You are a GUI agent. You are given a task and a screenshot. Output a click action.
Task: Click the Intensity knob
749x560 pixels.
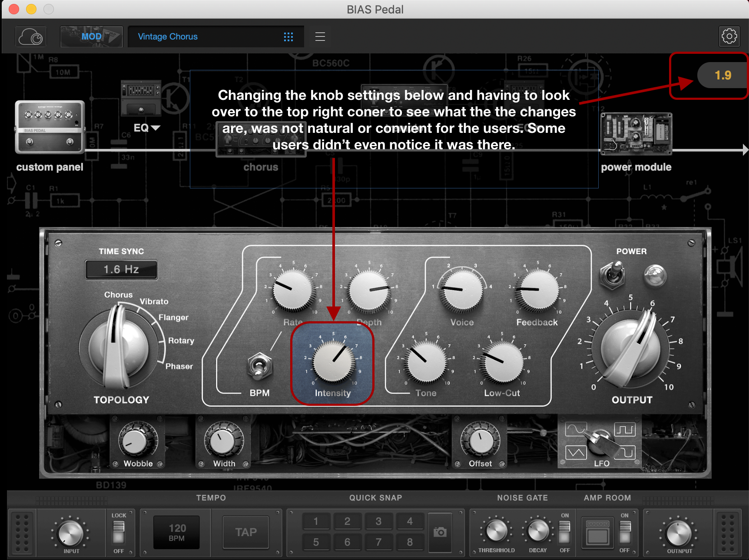coord(333,362)
